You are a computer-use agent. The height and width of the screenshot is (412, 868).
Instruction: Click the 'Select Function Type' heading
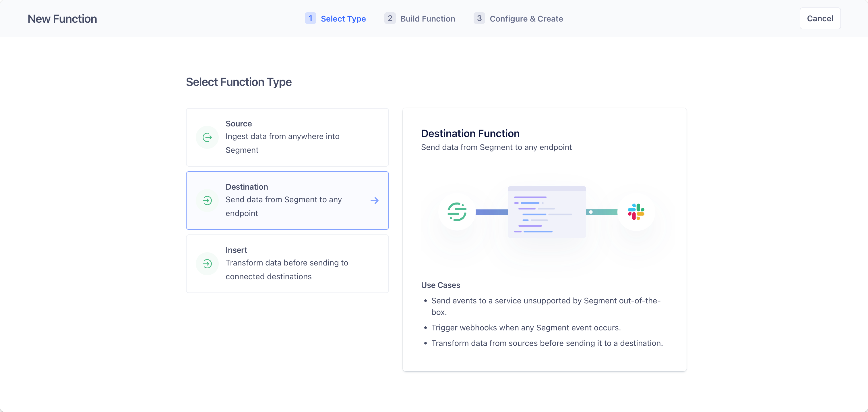click(239, 82)
